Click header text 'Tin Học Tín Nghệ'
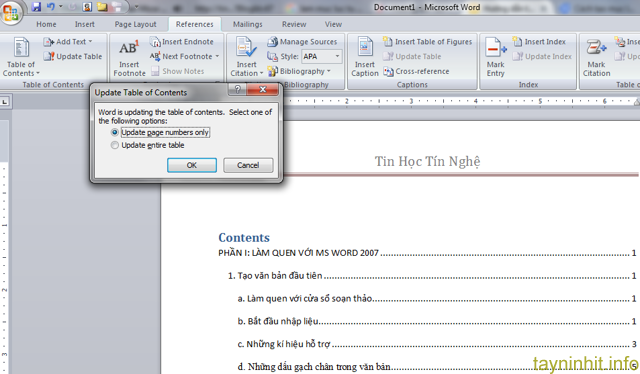 427,161
